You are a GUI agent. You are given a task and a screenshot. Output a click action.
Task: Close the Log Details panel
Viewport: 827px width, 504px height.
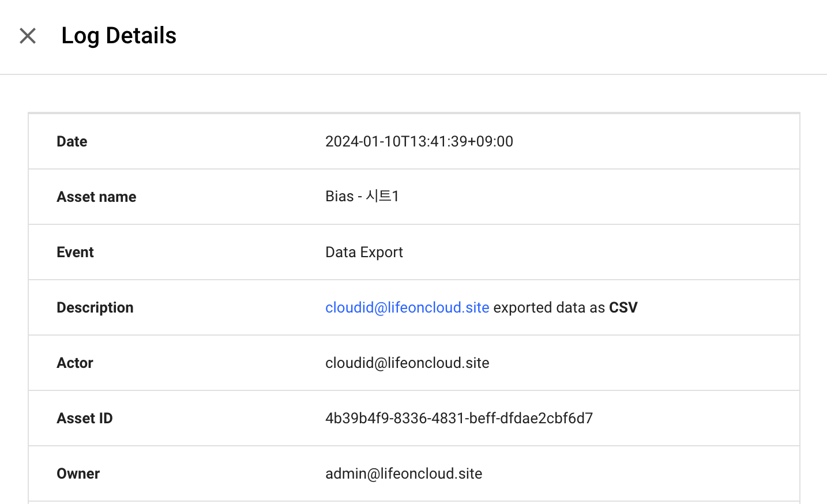28,36
